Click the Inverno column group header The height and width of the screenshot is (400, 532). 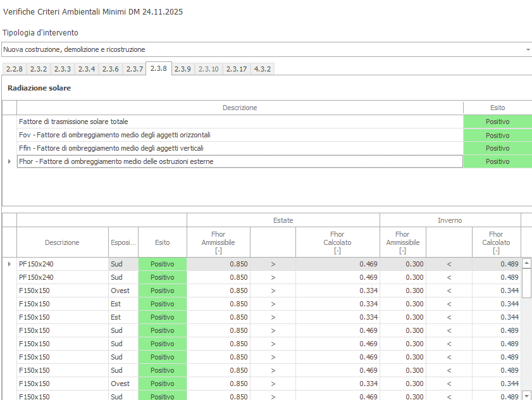click(450, 220)
